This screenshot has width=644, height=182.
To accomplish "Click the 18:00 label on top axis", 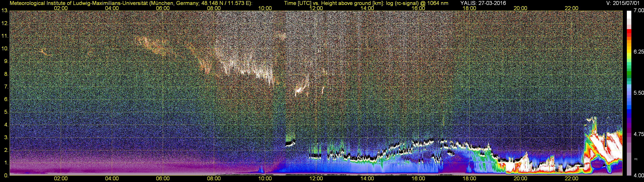I will [x=469, y=8].
